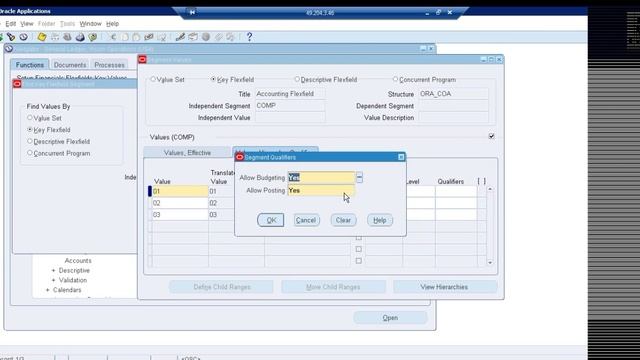Click the Allow Budgeting field

click(321, 178)
